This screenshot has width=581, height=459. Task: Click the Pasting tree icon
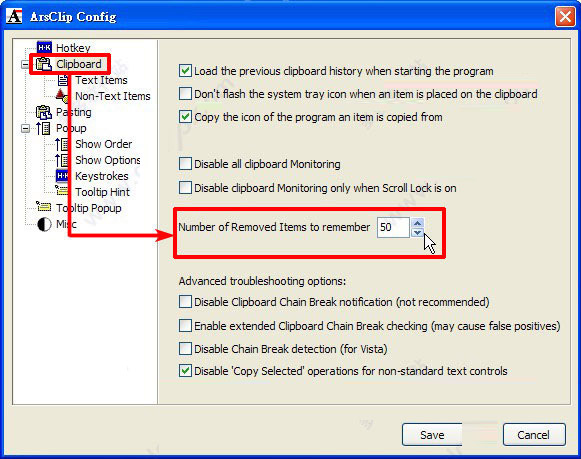click(x=44, y=112)
